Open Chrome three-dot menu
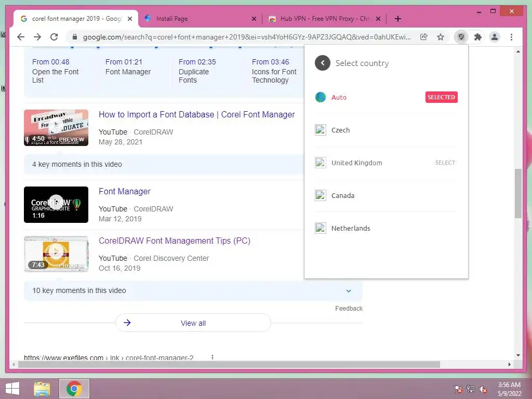 coord(511,37)
